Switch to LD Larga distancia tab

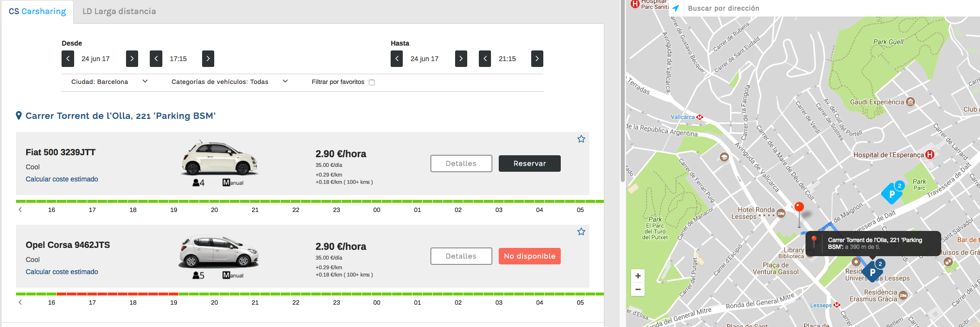point(119,11)
